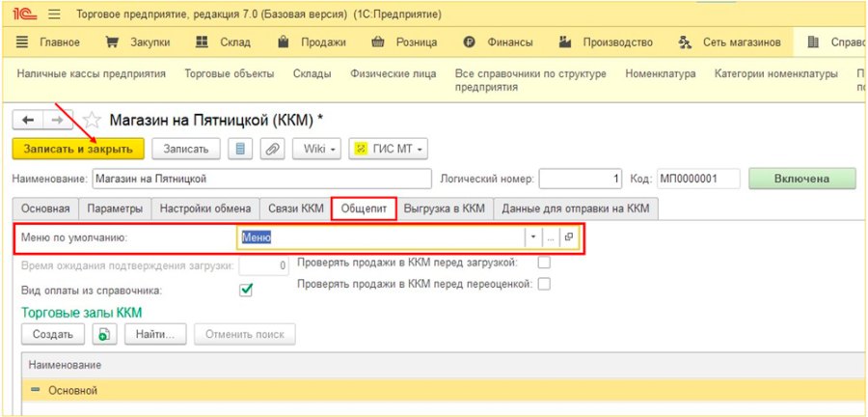The image size is (868, 417).
Task: Click the 1C logo icon
Action: click(x=26, y=14)
